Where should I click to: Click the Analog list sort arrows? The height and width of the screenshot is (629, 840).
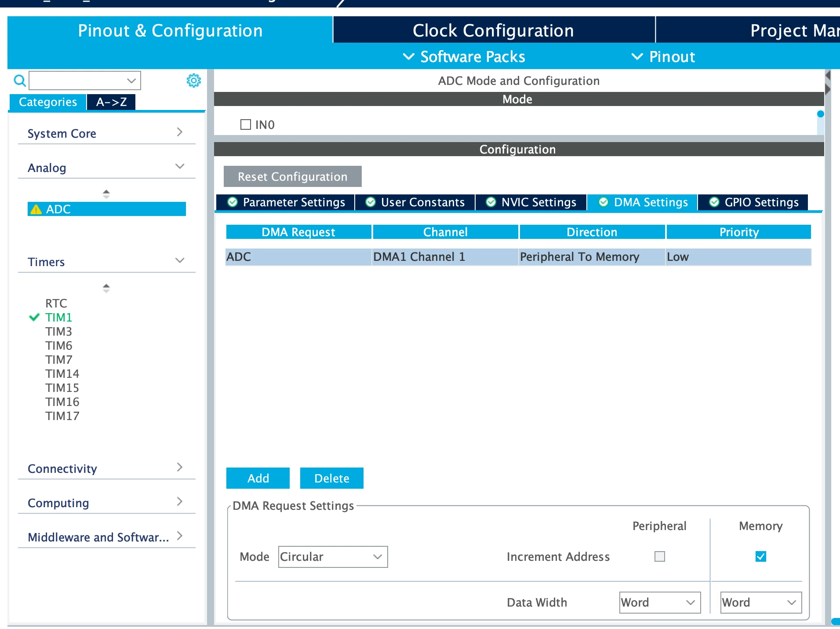pyautogui.click(x=106, y=194)
